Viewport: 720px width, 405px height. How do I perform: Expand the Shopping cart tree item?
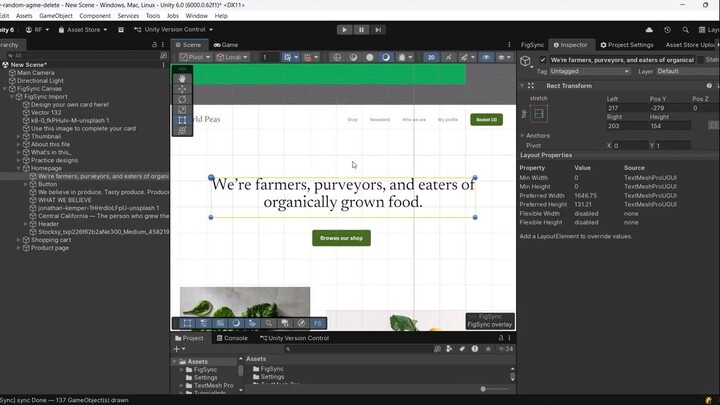click(x=18, y=240)
